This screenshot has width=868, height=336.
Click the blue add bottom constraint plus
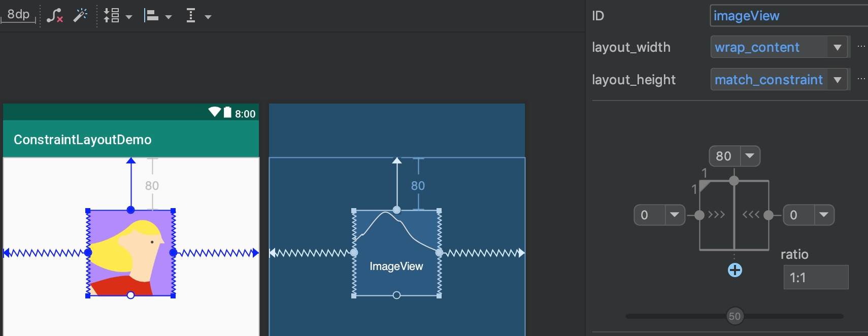coord(735,270)
